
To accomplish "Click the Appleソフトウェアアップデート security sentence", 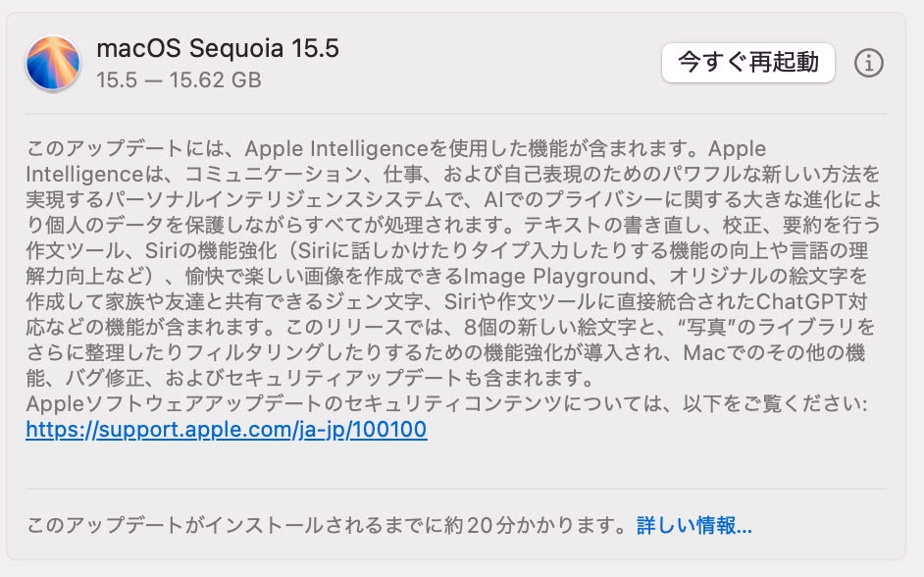I will (446, 403).
